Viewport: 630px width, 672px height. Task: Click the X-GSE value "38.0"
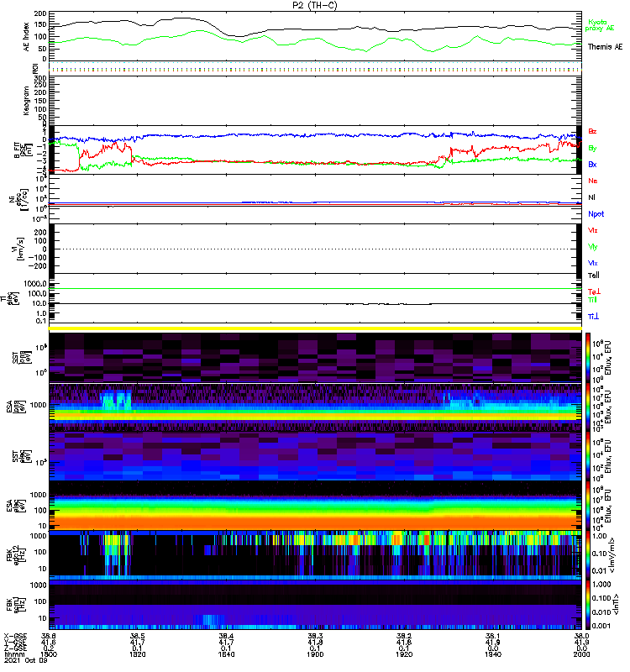581,637
